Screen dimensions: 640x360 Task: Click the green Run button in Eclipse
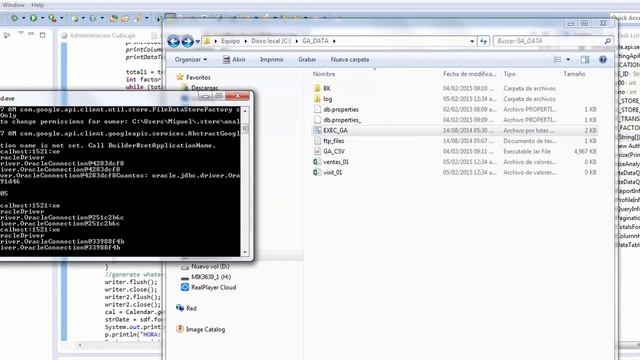pyautogui.click(x=33, y=18)
